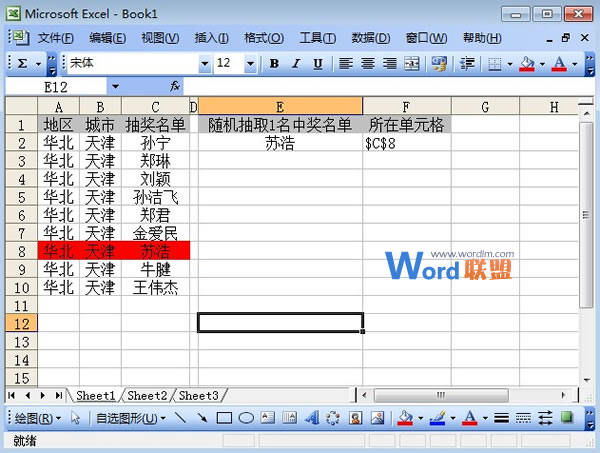
Task: Align text right
Action: [390, 63]
